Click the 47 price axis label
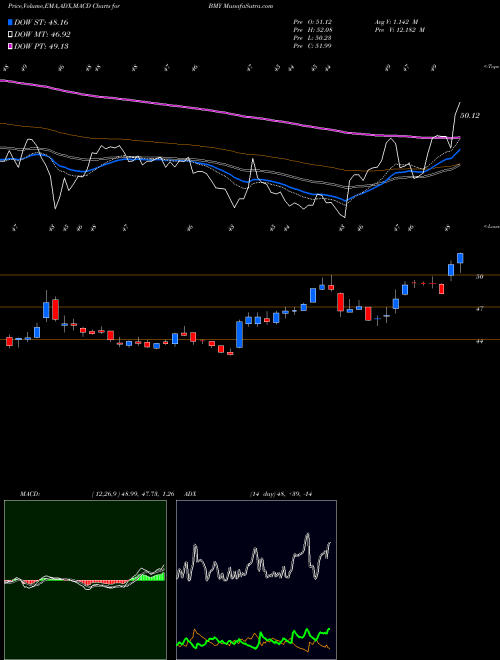 [x=479, y=309]
